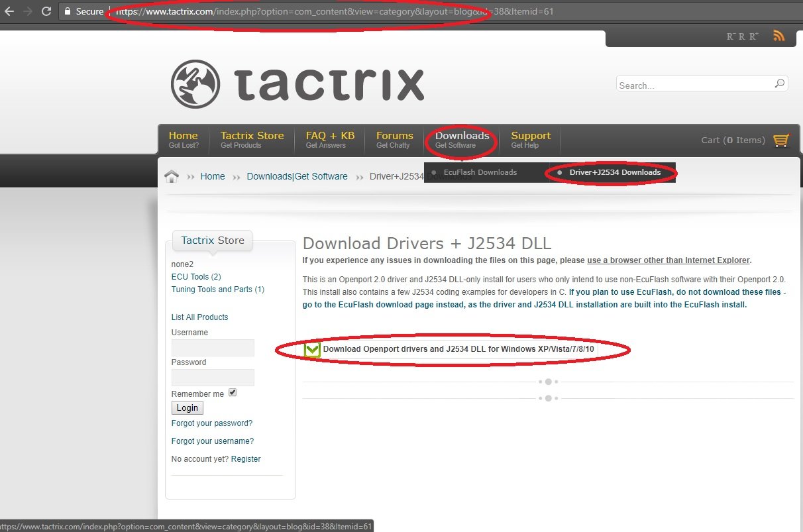
Task: Open the FAQ + KB menu
Action: coord(330,140)
